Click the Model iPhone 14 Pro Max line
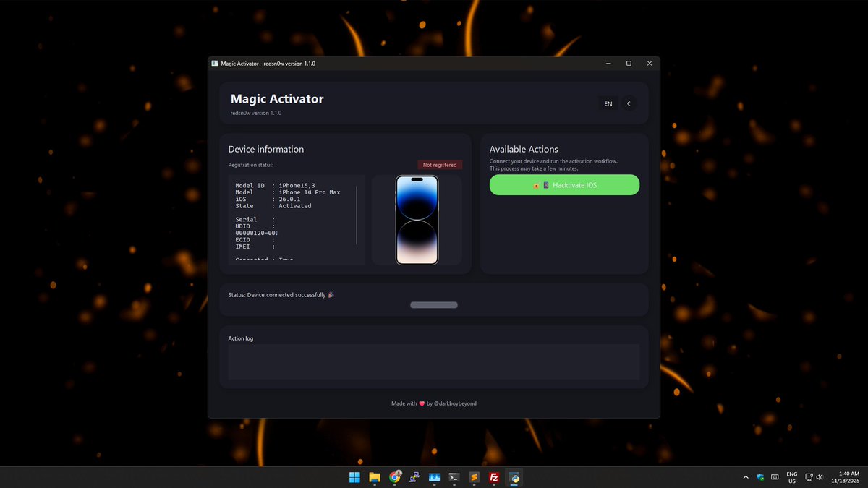Image resolution: width=868 pixels, height=488 pixels. (287, 192)
